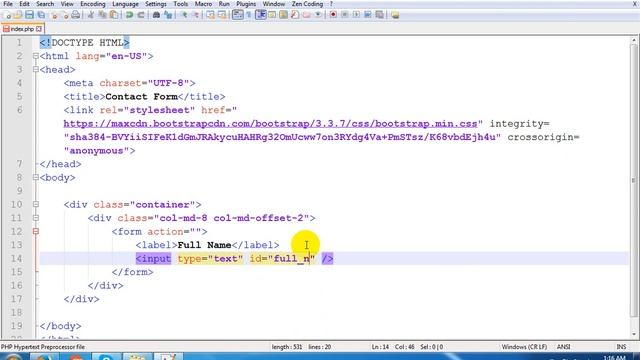Click the Zoom Out toolbar icon
The width and height of the screenshot is (640, 360).
[196, 15]
